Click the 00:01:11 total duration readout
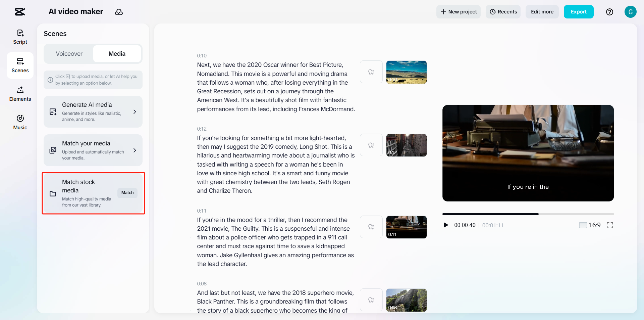644x320 pixels. [493, 225]
